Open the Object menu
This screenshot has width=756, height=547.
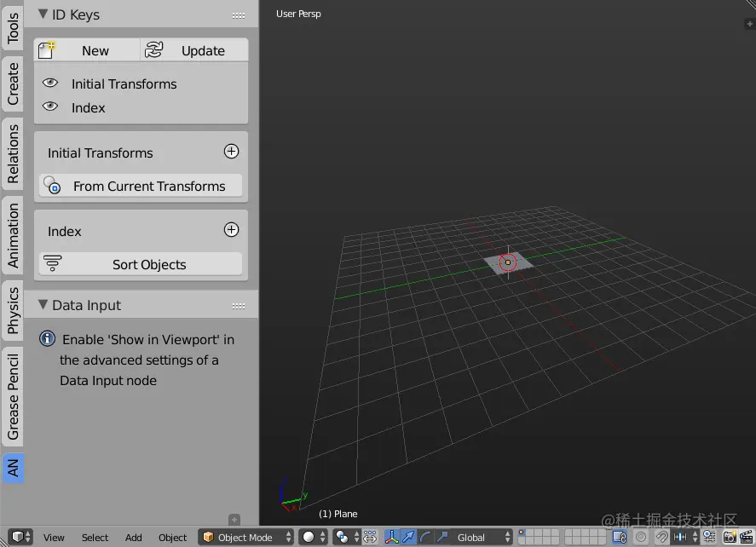(x=173, y=537)
